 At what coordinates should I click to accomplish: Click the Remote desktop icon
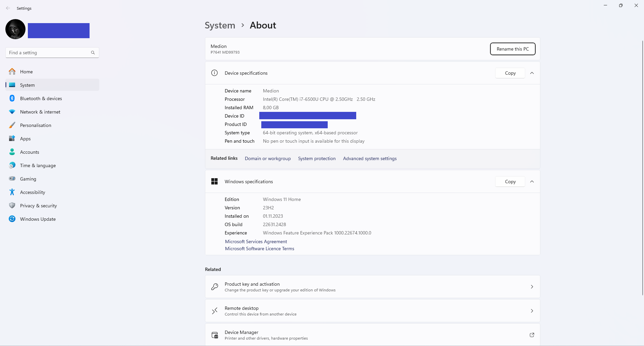[x=215, y=311]
